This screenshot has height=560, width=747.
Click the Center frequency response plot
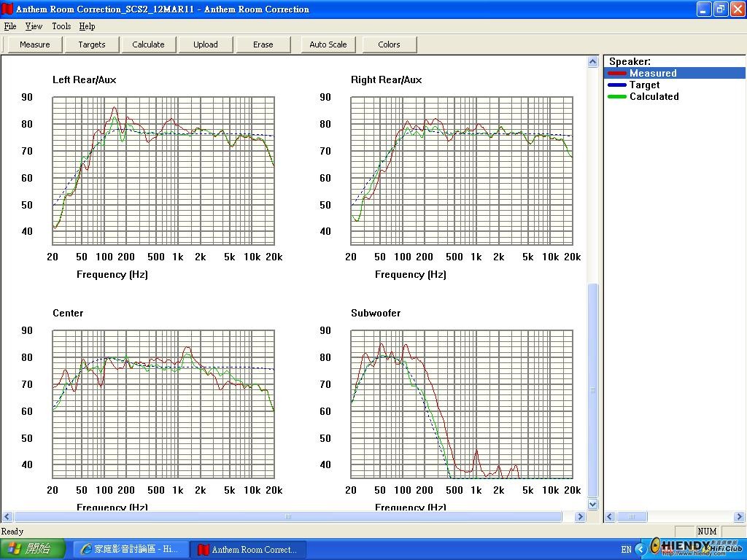163,404
